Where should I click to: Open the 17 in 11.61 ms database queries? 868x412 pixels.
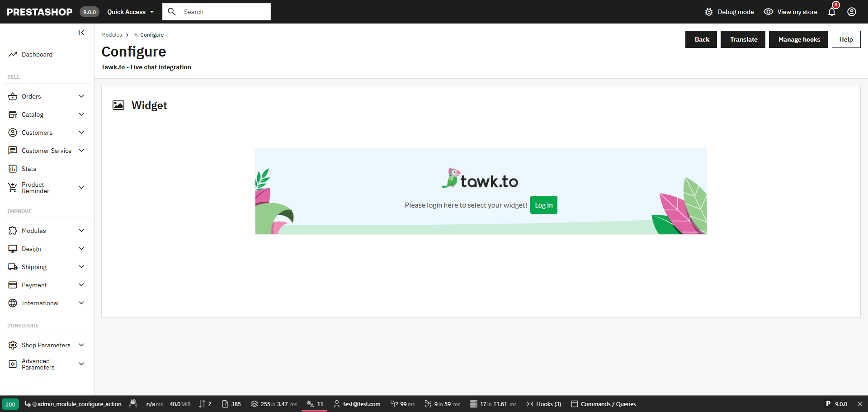(x=493, y=404)
